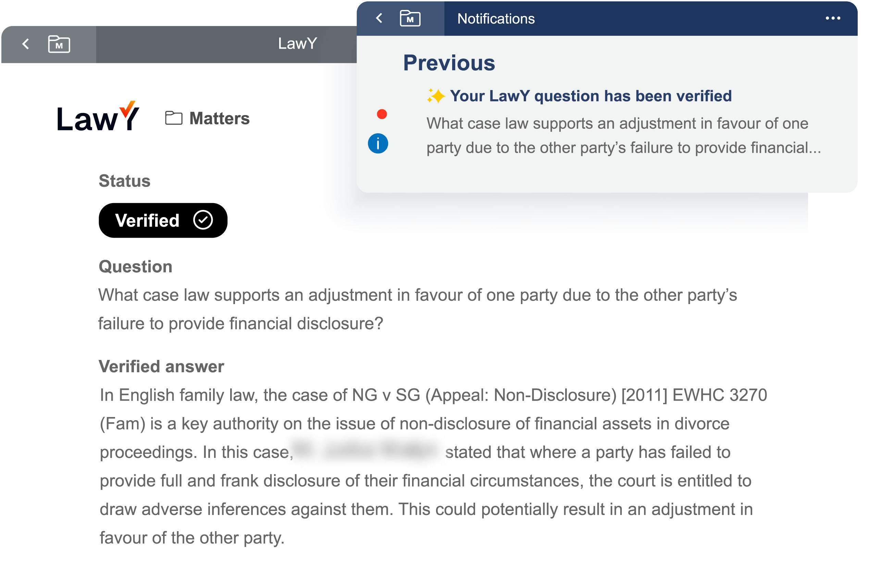Click the Notifications header title
The height and width of the screenshot is (588, 869).
[x=496, y=19]
